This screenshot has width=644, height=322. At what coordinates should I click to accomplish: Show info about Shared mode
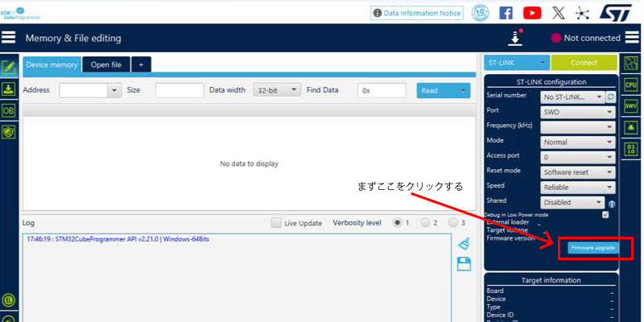pos(612,204)
